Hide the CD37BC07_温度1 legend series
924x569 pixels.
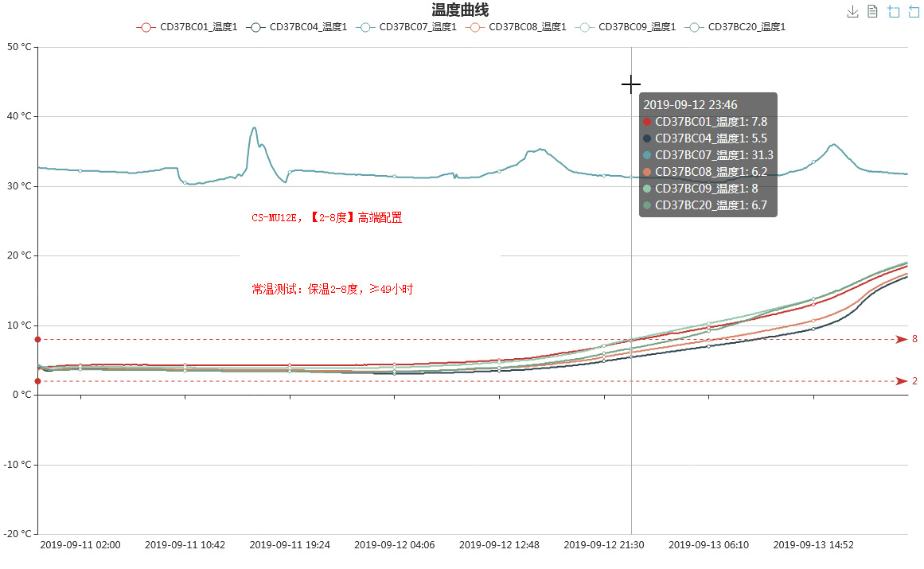(406, 27)
